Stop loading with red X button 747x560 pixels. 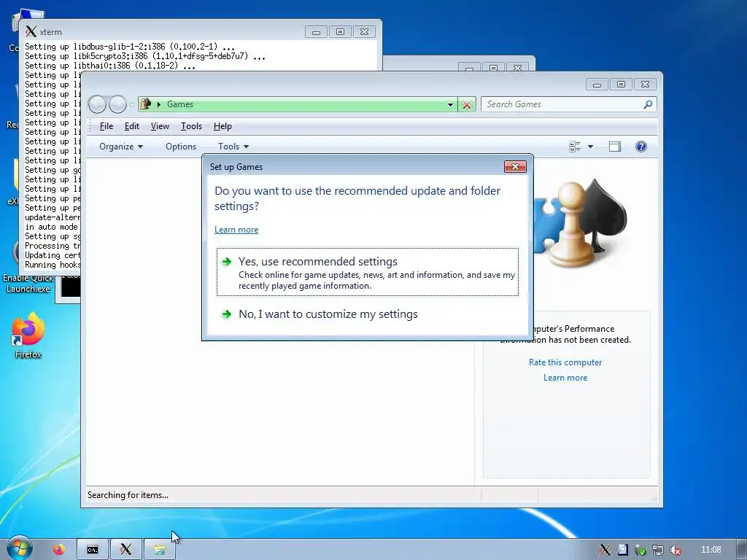pos(467,105)
